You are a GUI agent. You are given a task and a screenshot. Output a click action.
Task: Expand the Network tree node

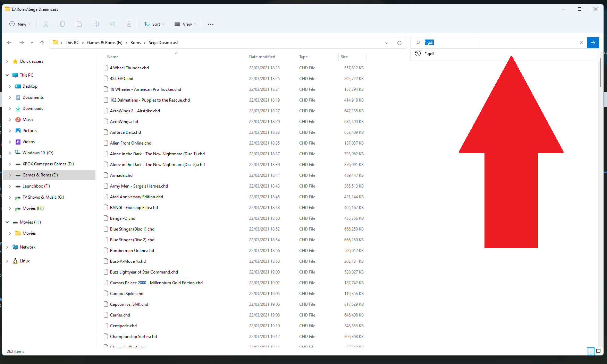pos(7,247)
